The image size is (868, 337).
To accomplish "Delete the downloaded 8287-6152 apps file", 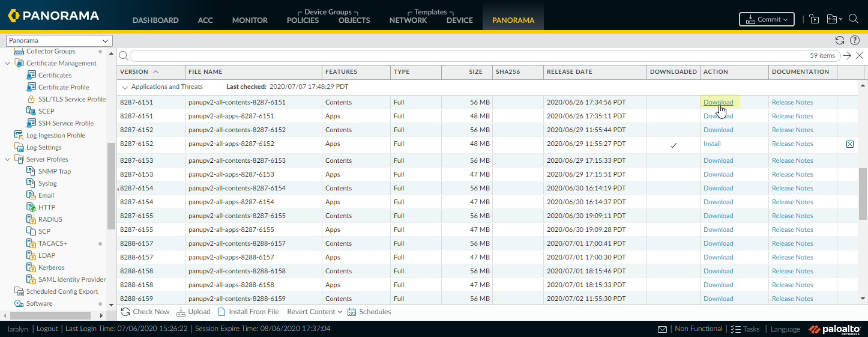I will (849, 144).
